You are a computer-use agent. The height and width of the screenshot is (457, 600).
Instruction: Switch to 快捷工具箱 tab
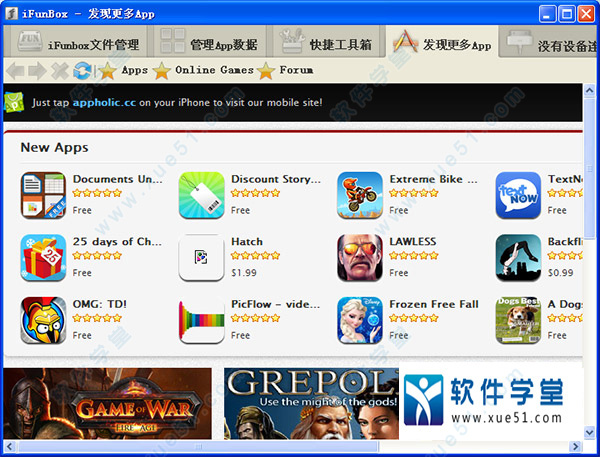(326, 42)
